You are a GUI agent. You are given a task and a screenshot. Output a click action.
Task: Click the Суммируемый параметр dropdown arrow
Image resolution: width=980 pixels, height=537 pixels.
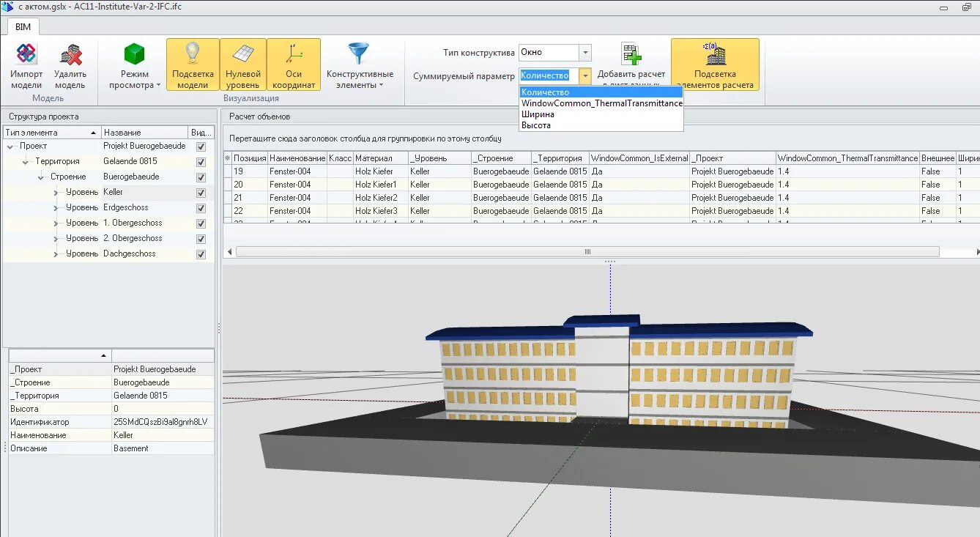pyautogui.click(x=584, y=75)
